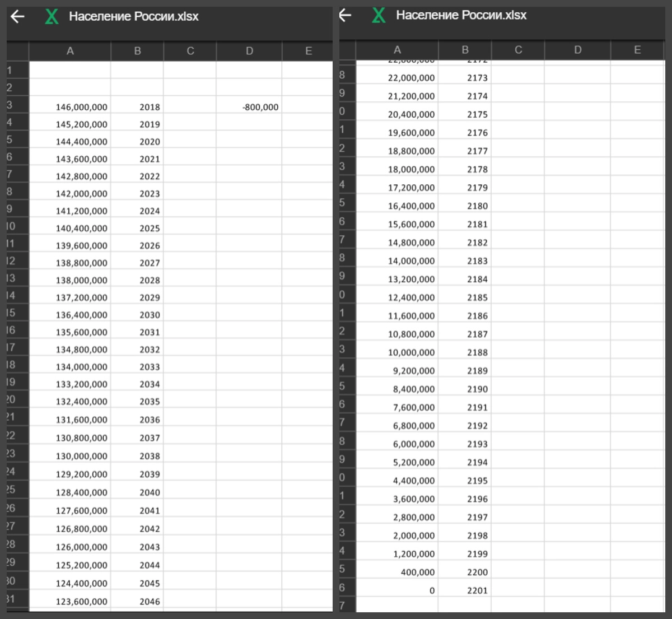Select column E header in the right sheet
This screenshot has width=672, height=619.
[x=637, y=50]
